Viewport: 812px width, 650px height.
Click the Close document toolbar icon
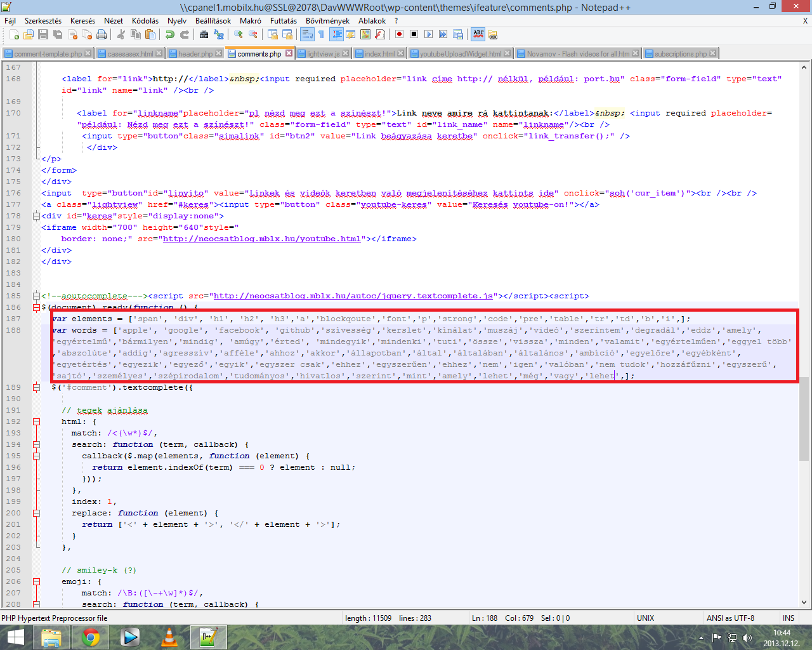coord(72,34)
